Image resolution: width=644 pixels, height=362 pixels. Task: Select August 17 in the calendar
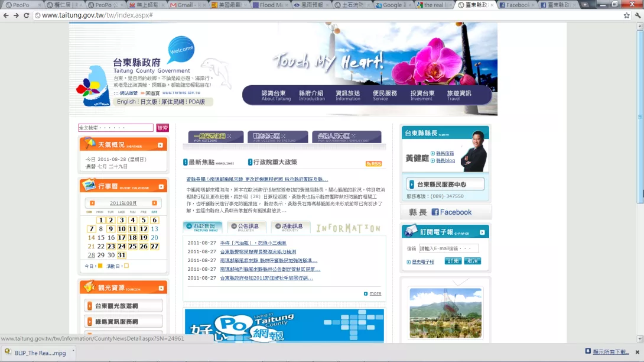pyautogui.click(x=122, y=238)
